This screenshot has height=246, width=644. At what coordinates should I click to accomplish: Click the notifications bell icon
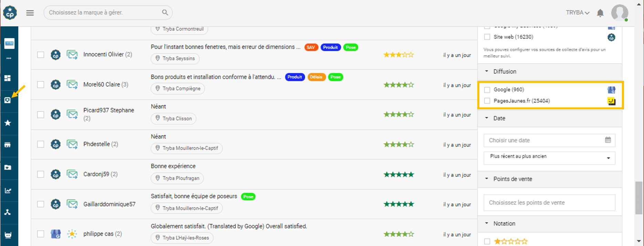[600, 13]
